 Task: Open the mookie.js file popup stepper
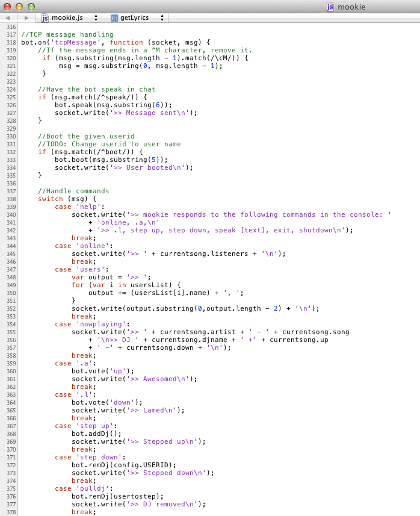96,18
